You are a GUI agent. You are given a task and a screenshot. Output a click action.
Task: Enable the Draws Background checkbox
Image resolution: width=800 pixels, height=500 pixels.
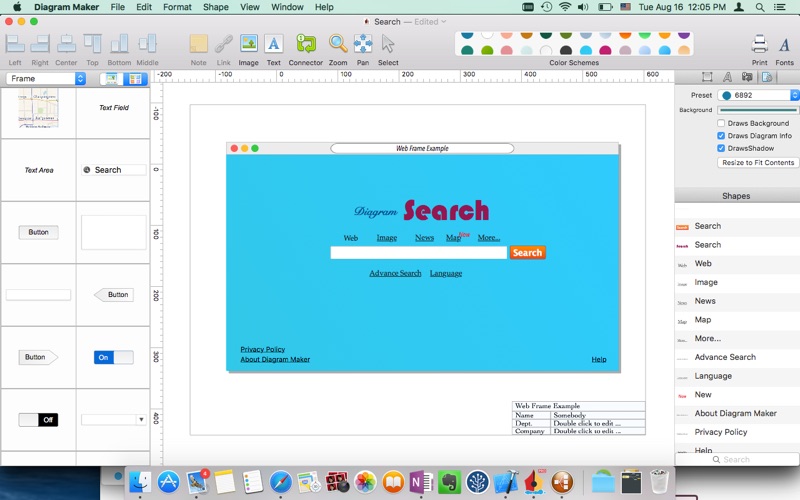click(x=721, y=123)
